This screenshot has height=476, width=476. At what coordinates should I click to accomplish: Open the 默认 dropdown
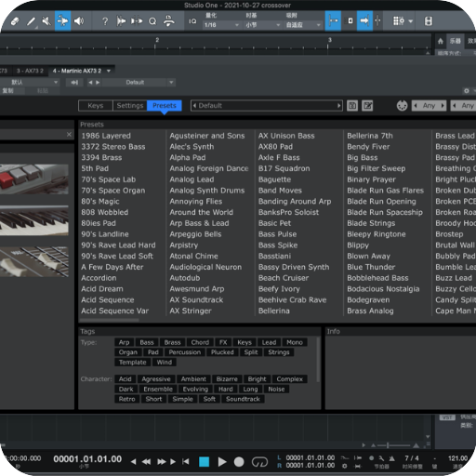(x=30, y=83)
